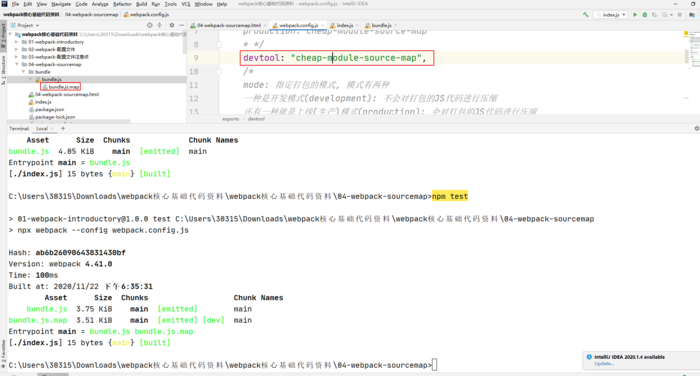Click the rightmost icon in the run toolbar
The width and height of the screenshot is (700, 376).
(x=692, y=15)
